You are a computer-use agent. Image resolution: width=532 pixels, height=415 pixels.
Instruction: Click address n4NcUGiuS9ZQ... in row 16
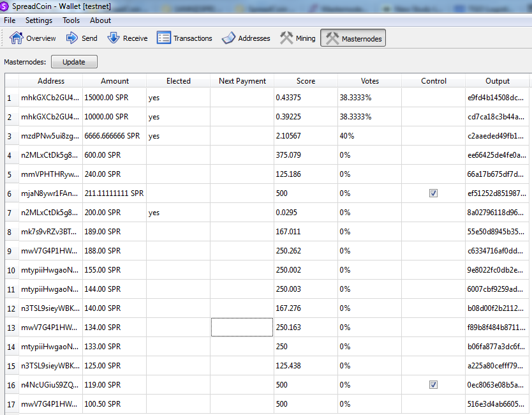pos(51,385)
